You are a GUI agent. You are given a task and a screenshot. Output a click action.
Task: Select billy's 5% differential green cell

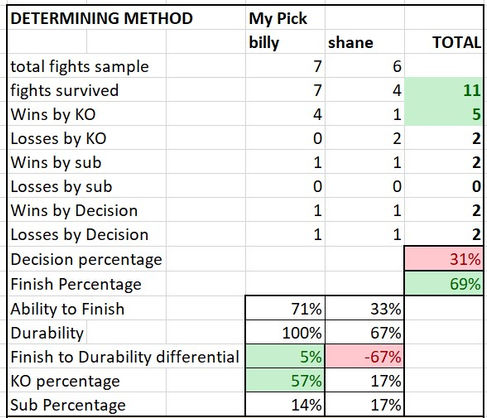click(285, 356)
